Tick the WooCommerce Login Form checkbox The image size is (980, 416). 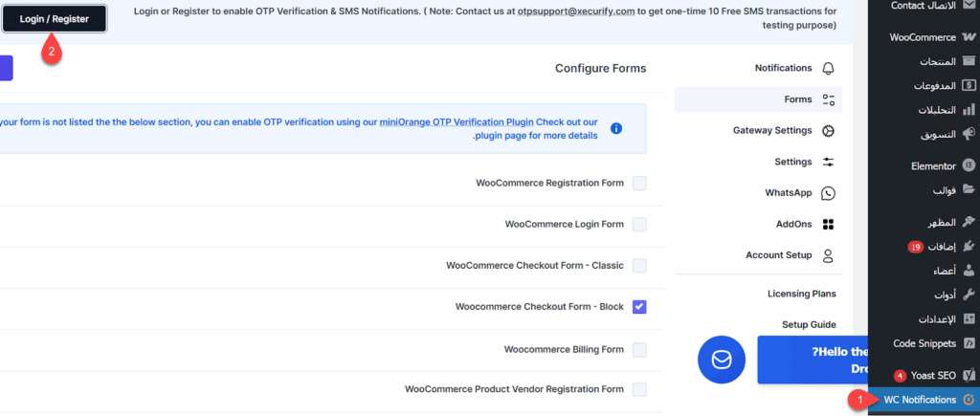point(639,225)
